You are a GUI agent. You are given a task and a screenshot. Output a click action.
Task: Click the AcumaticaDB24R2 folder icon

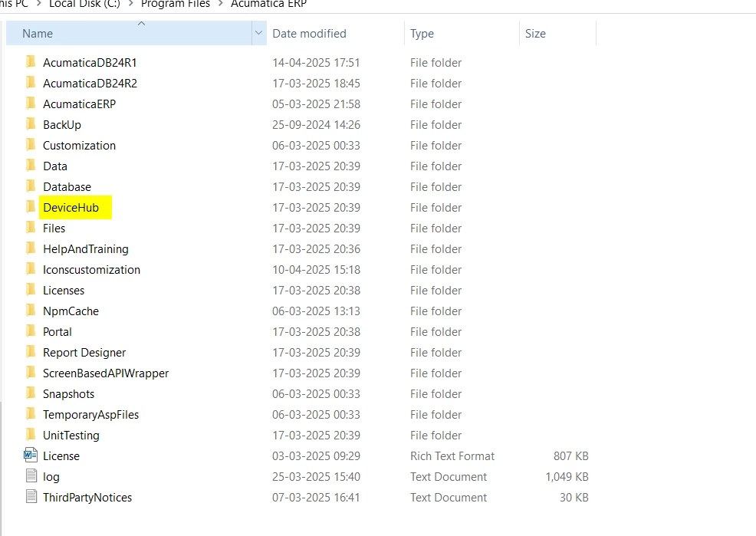(31, 82)
